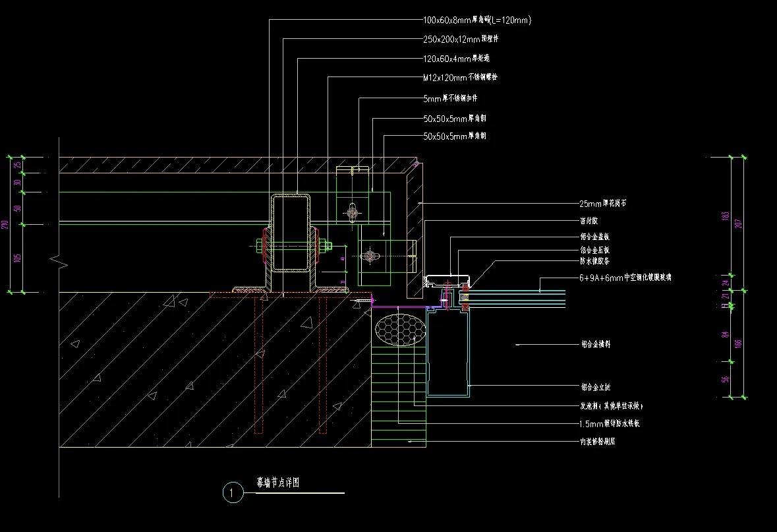Select the 25mm厚花岗石 granite annotation
The width and height of the screenshot is (777, 532).
point(602,204)
